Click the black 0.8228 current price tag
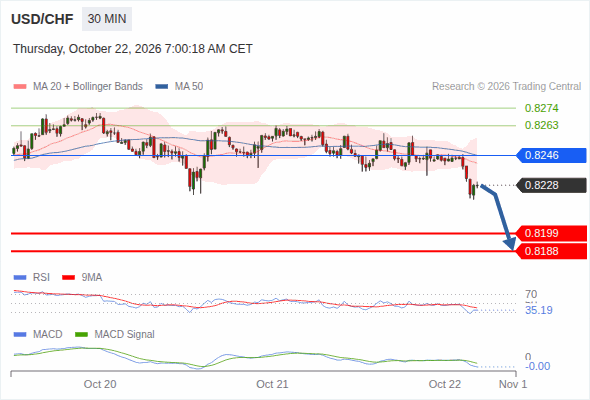Screen dimensions: 590x400 tap(551, 186)
